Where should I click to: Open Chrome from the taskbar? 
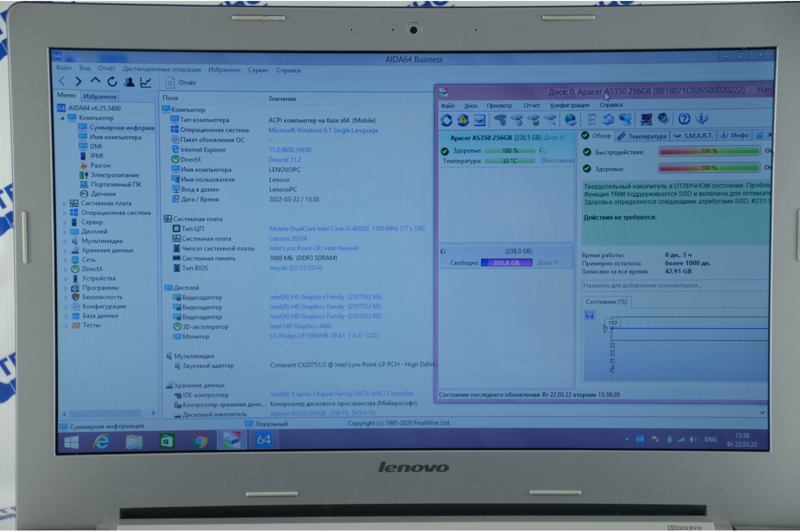(x=200, y=440)
